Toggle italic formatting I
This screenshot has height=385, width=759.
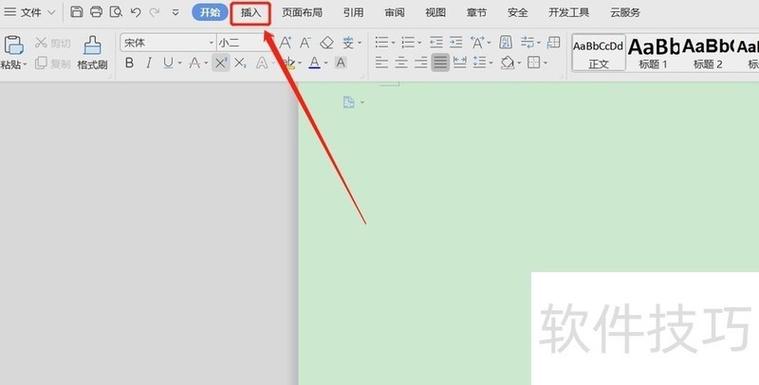(x=149, y=62)
